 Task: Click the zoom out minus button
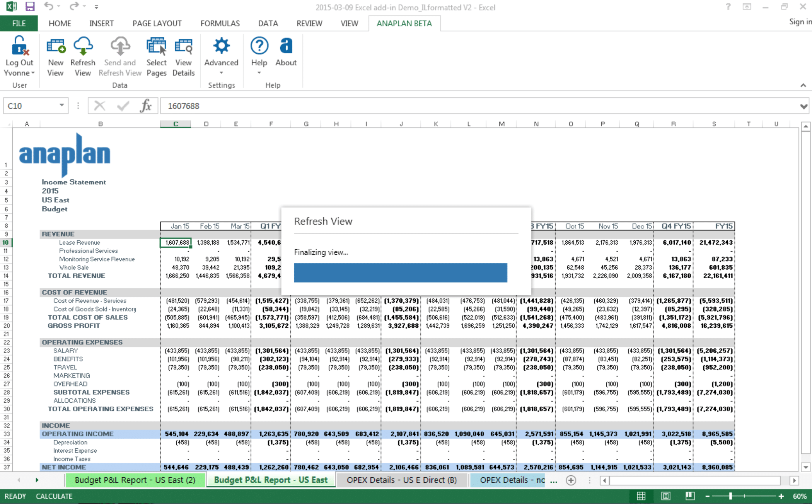(708, 496)
